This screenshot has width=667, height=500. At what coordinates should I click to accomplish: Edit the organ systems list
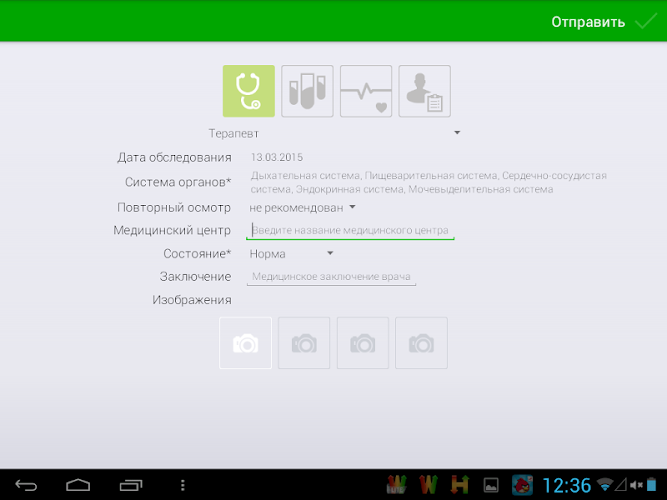click(428, 182)
